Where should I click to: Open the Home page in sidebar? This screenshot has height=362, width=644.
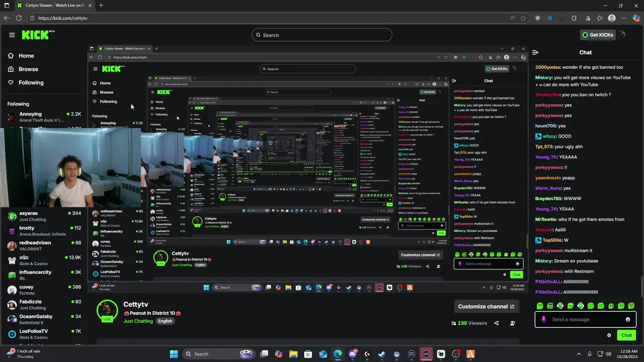[21, 56]
